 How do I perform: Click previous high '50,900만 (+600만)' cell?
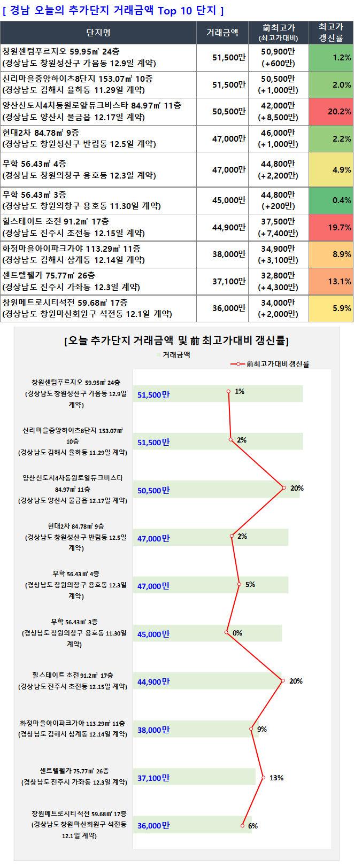279,57
